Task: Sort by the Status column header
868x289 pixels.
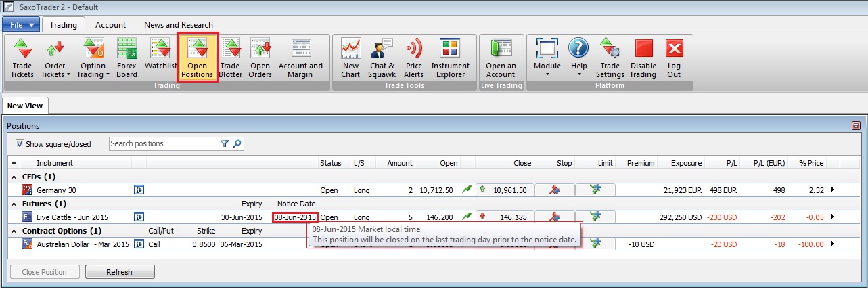Action: tap(331, 163)
